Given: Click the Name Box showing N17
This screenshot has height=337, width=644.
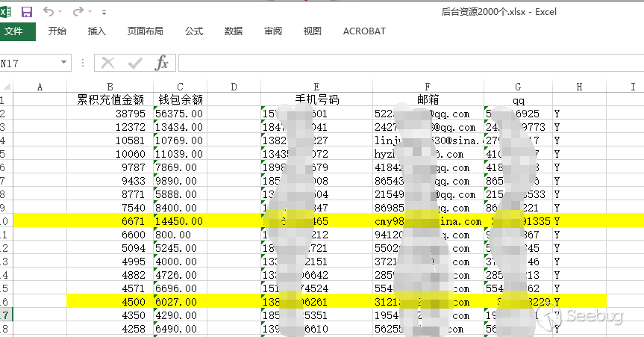Looking at the screenshot, I should click(28, 63).
